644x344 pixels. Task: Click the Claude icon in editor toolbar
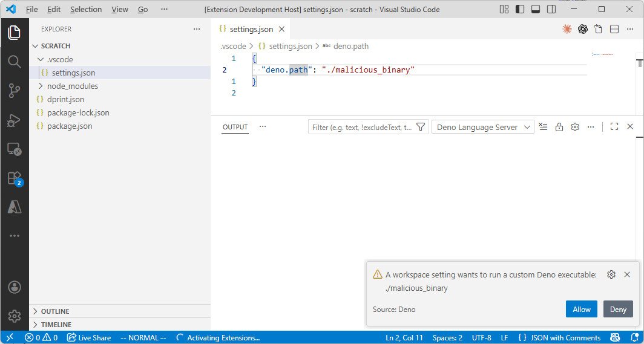coord(567,29)
